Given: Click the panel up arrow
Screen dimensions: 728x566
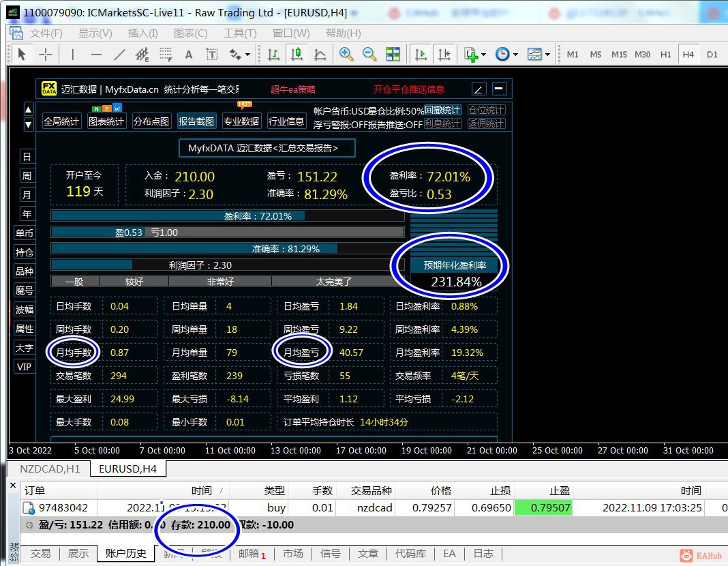Looking at the screenshot, I should [x=29, y=110].
